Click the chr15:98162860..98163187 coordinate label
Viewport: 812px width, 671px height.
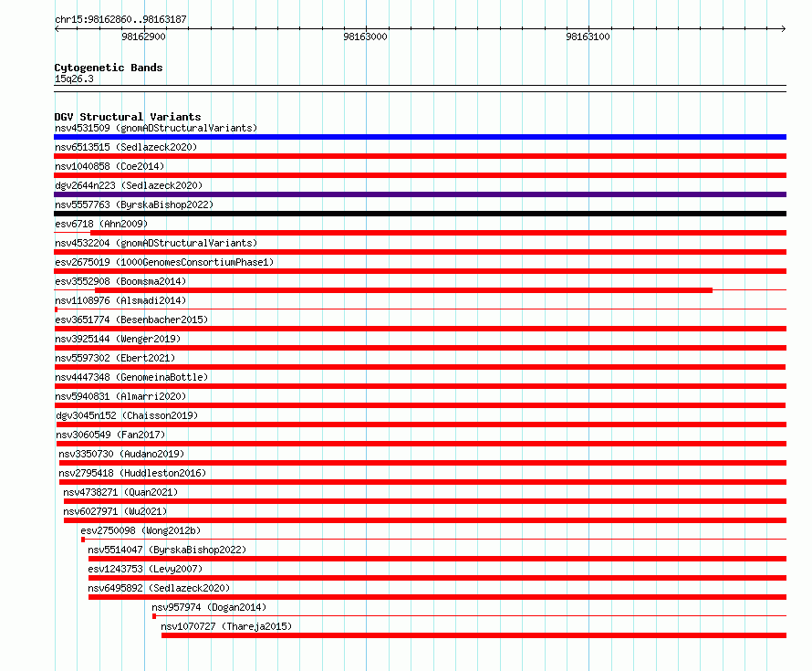[120, 19]
